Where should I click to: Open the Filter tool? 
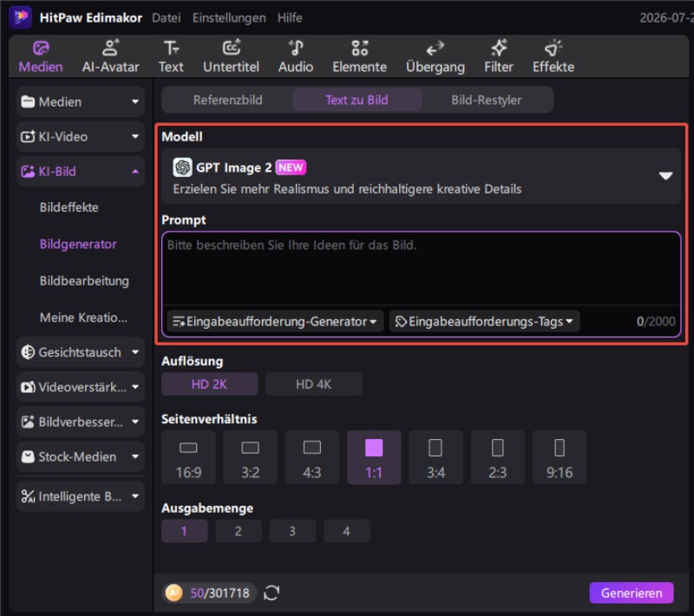[498, 56]
